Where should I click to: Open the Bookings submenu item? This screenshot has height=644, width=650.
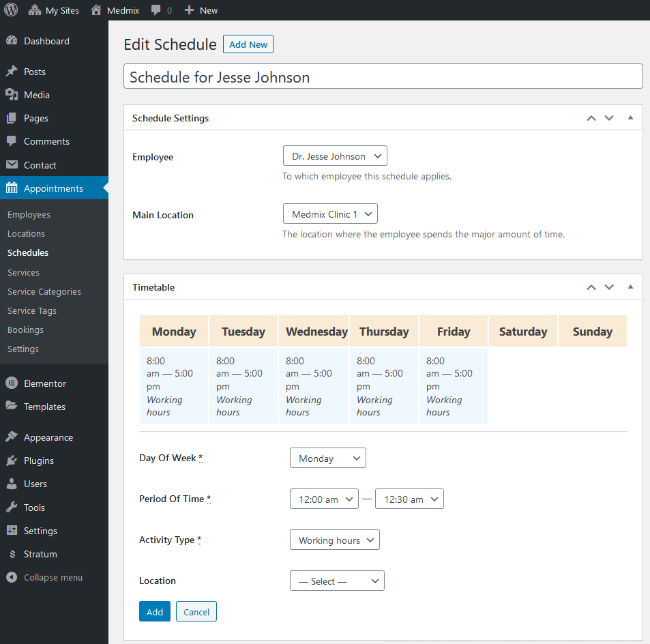coord(25,330)
